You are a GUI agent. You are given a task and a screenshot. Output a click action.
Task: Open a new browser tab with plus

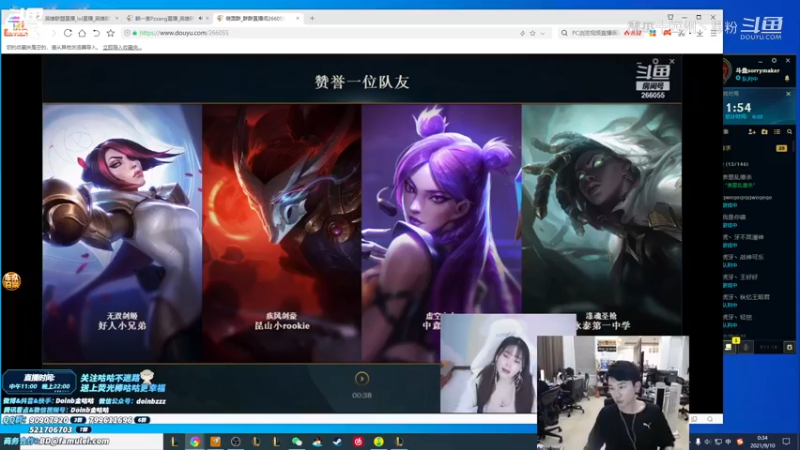[x=312, y=18]
